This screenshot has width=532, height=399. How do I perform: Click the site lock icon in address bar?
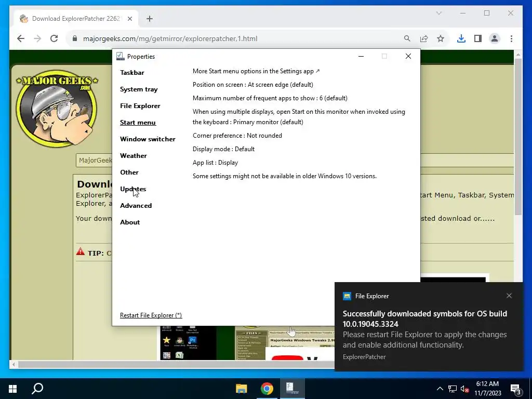[75, 38]
